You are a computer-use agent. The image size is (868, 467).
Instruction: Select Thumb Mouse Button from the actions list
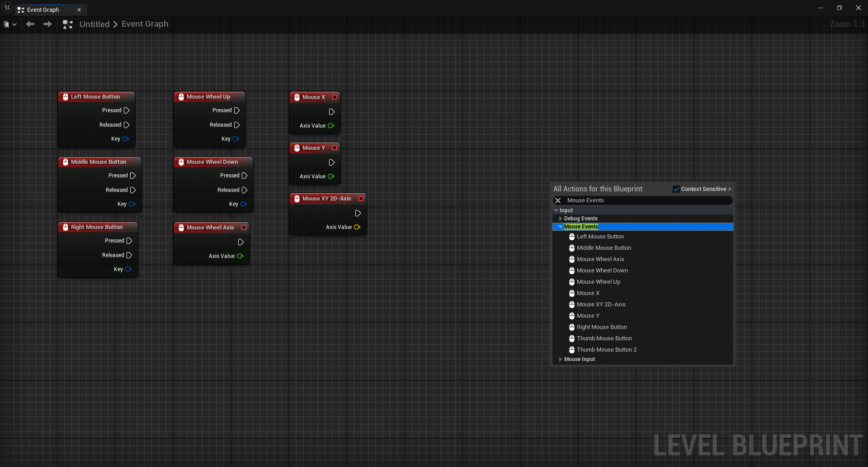coord(604,338)
